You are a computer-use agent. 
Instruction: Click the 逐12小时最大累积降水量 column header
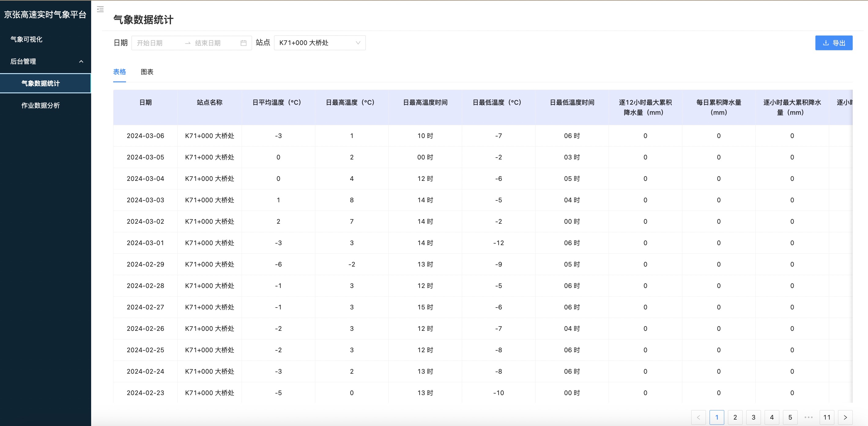(x=645, y=107)
